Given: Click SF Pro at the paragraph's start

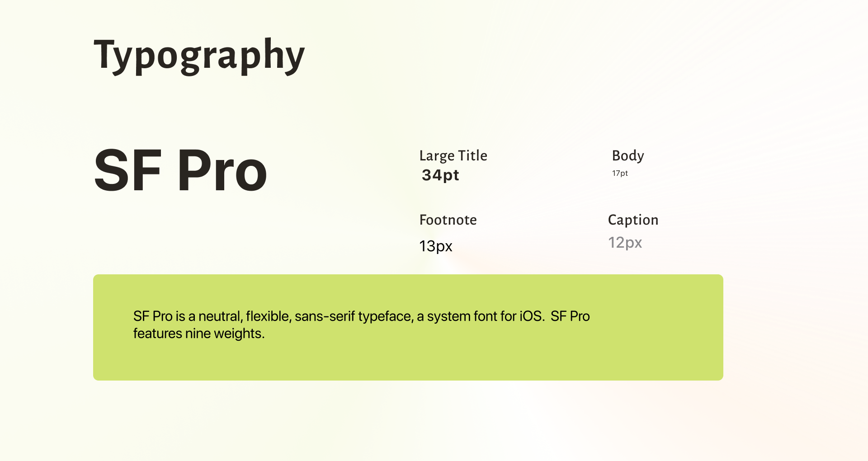Looking at the screenshot, I should (x=153, y=316).
